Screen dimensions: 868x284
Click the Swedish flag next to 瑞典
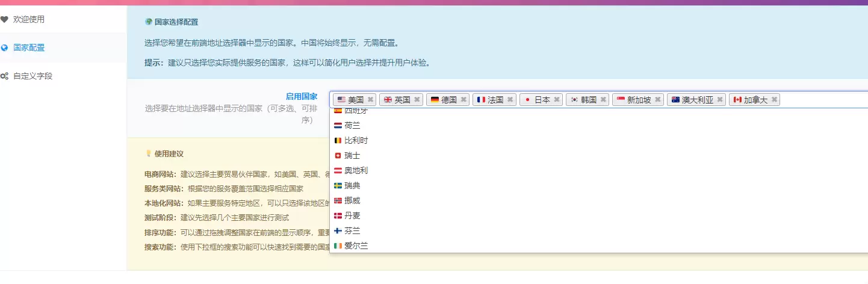pyautogui.click(x=338, y=185)
